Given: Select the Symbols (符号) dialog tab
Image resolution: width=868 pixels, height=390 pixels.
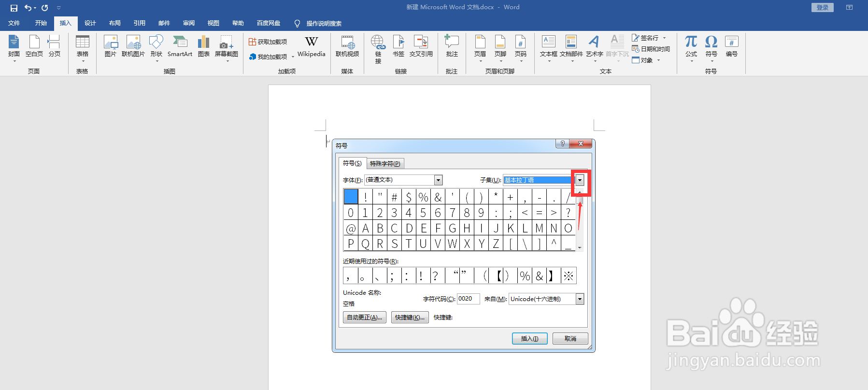Looking at the screenshot, I should pyautogui.click(x=352, y=163).
